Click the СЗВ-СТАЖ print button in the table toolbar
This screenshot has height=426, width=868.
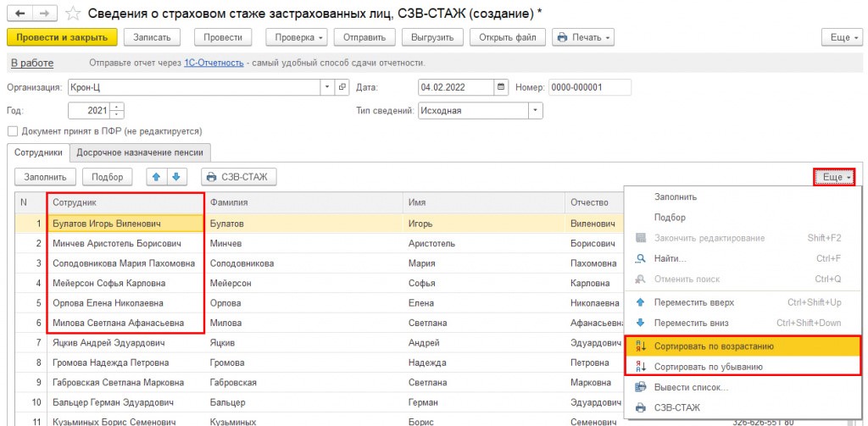[x=238, y=177]
